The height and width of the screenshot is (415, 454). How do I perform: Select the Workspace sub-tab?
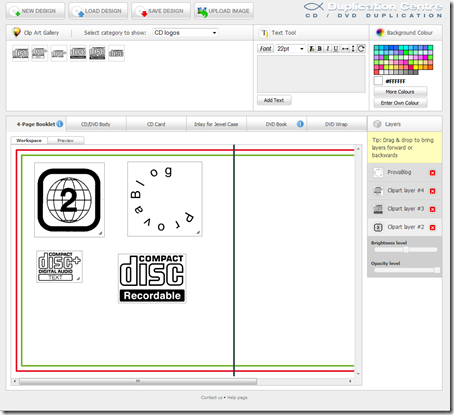(29, 140)
